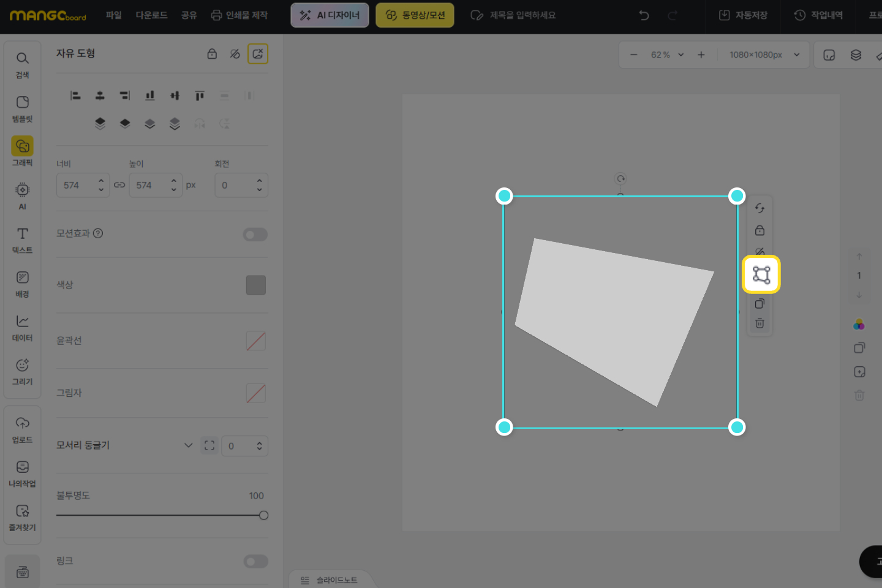Image resolution: width=882 pixels, height=588 pixels.
Task: Open the 색상 fill color swatch
Action: (x=255, y=285)
